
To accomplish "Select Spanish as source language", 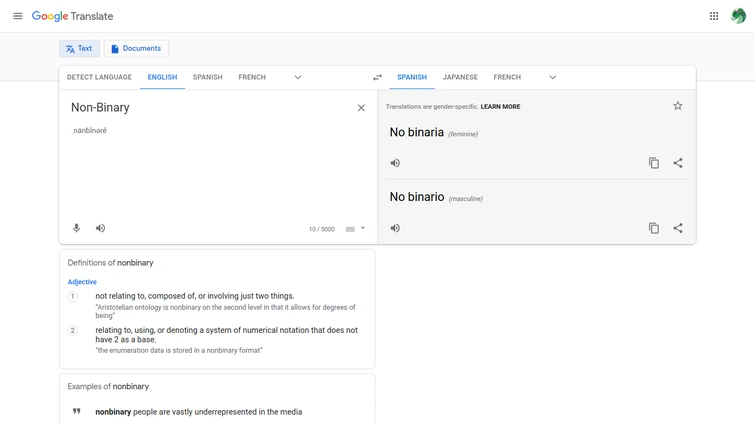I will (208, 77).
